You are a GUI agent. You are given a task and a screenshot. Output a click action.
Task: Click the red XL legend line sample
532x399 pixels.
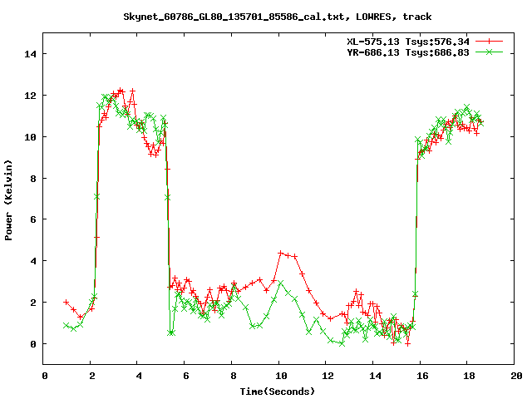tap(489, 42)
